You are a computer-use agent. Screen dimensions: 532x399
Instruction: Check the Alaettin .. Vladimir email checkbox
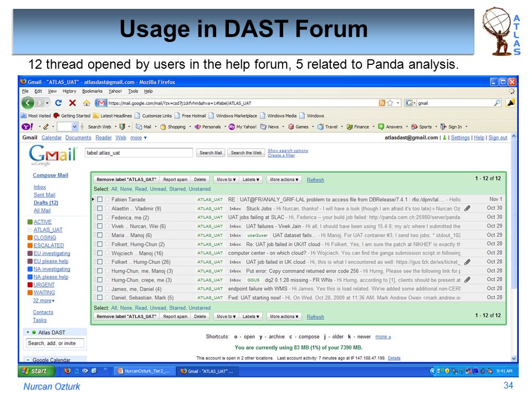click(x=100, y=208)
